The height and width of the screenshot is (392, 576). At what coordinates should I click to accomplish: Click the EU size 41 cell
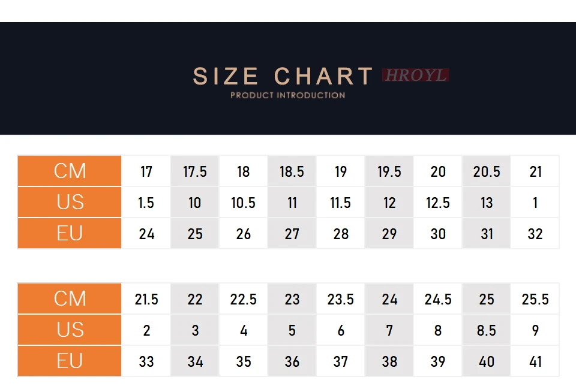pyautogui.click(x=535, y=361)
